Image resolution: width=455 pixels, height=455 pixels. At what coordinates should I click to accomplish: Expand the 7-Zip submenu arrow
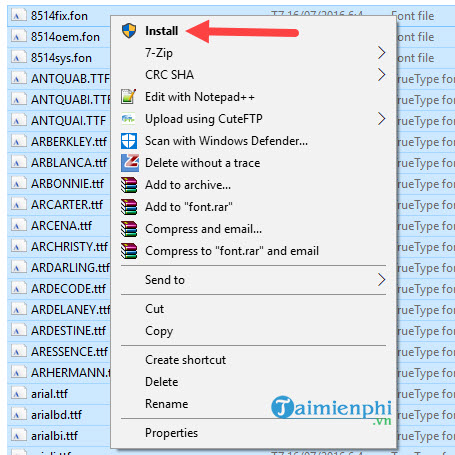(x=382, y=53)
